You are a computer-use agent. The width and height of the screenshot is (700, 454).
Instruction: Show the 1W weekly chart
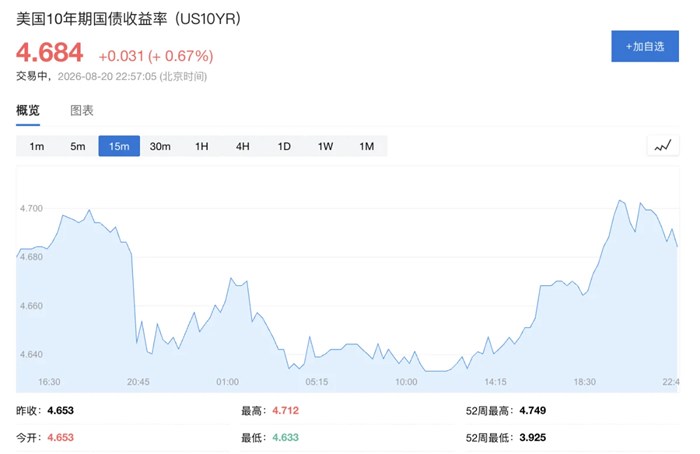pos(325,146)
